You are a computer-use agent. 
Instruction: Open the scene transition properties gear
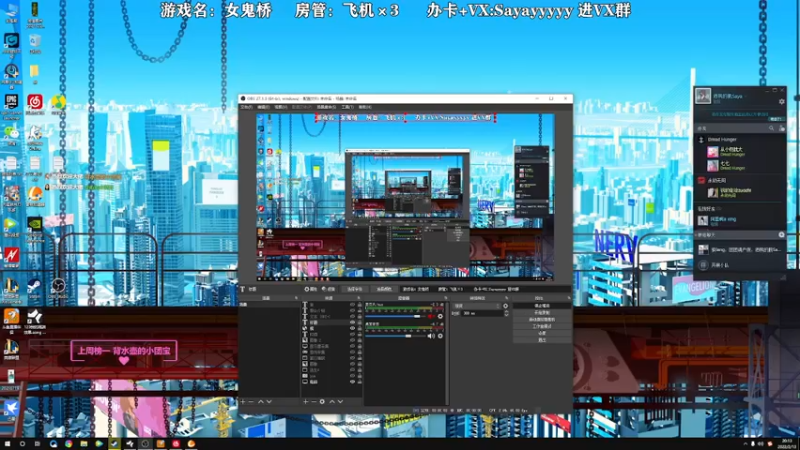click(x=506, y=306)
